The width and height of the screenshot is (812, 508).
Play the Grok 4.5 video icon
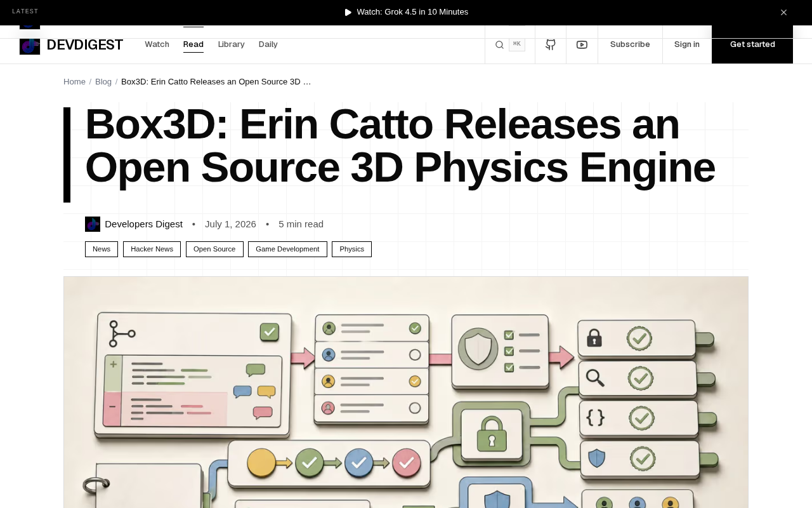pyautogui.click(x=348, y=12)
